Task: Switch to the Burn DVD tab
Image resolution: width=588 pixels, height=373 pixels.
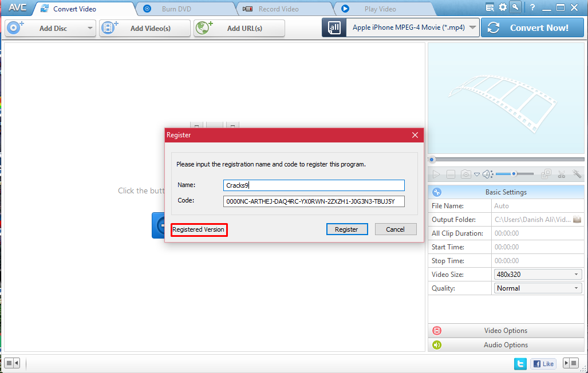Action: (176, 9)
